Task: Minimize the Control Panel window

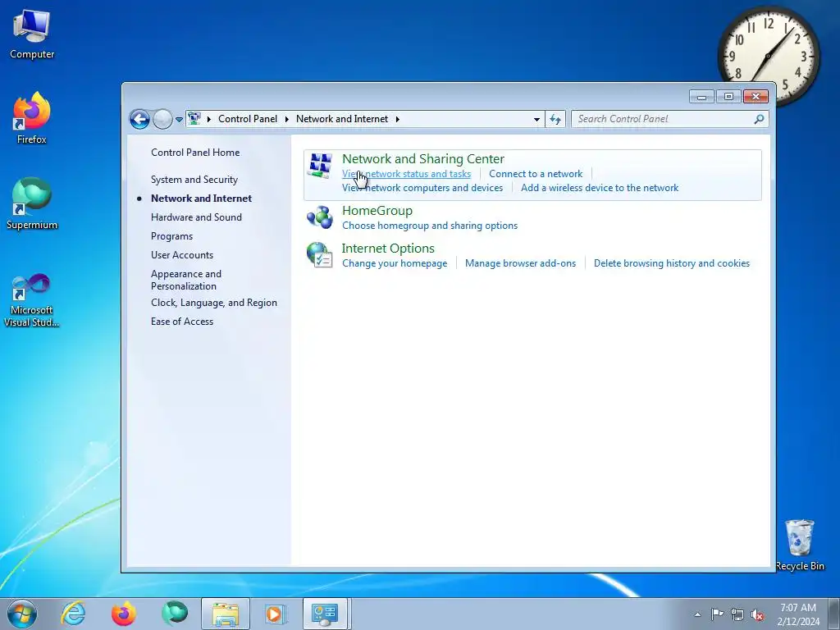Action: click(x=701, y=97)
